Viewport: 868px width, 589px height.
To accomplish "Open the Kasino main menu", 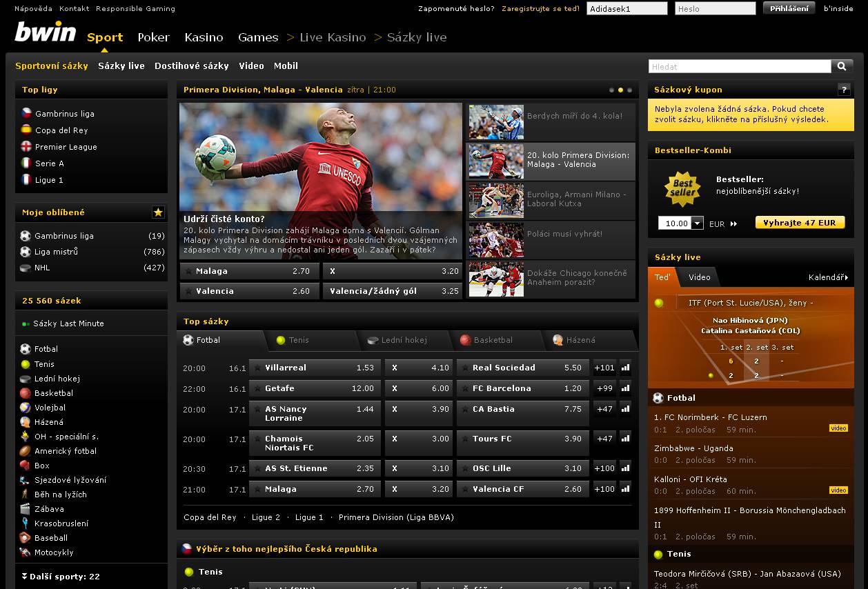I will pos(204,37).
